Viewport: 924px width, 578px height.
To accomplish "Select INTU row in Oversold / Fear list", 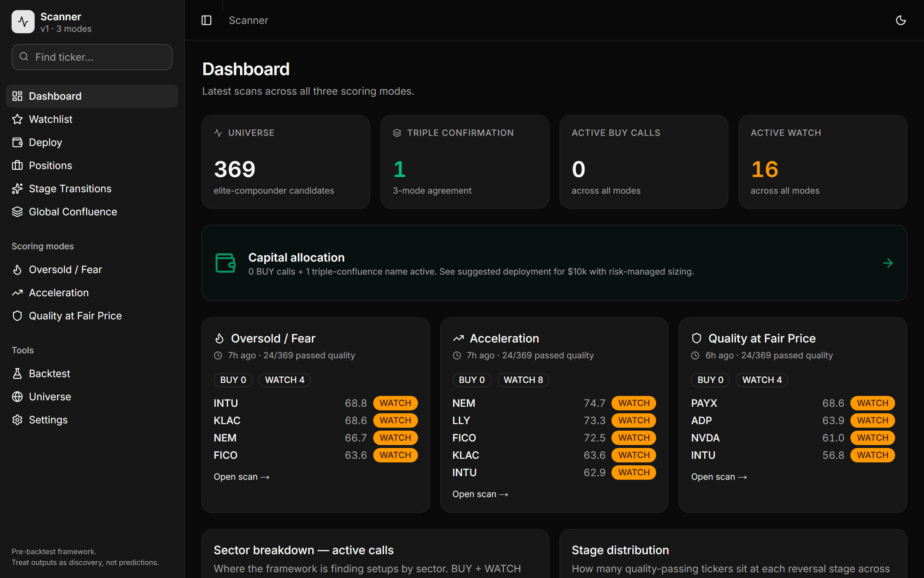I will 316,403.
